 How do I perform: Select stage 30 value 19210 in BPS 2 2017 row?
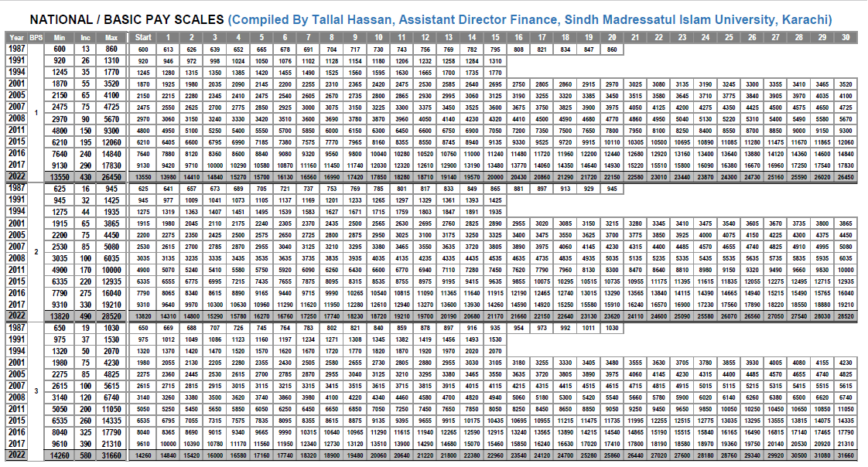pyautogui.click(x=846, y=305)
